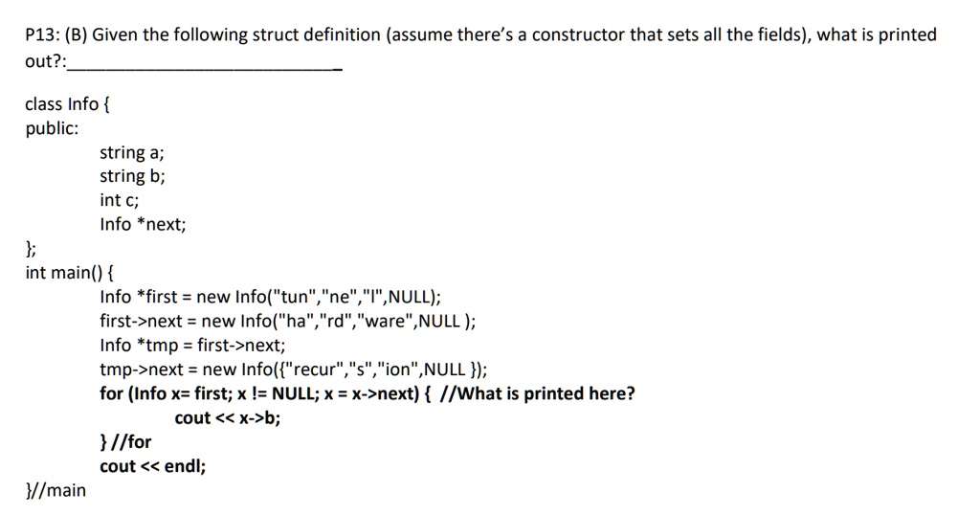Click the "int main() {" line

point(69,273)
